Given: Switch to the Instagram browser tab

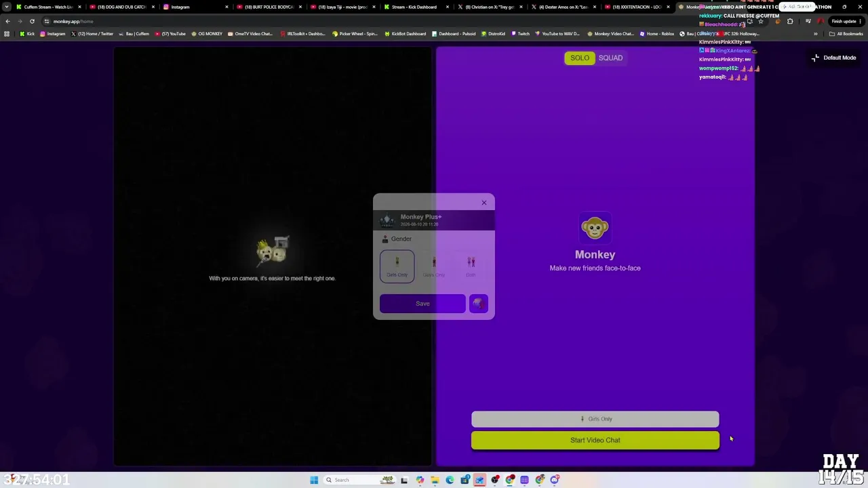Looking at the screenshot, I should pyautogui.click(x=195, y=7).
